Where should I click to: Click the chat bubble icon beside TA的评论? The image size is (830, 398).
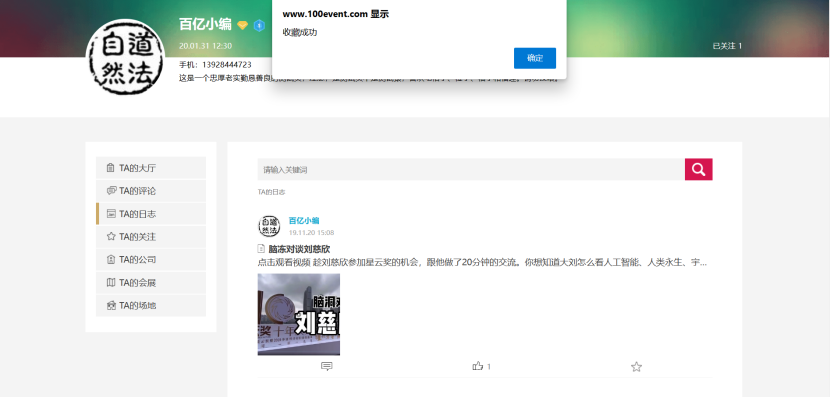point(111,191)
